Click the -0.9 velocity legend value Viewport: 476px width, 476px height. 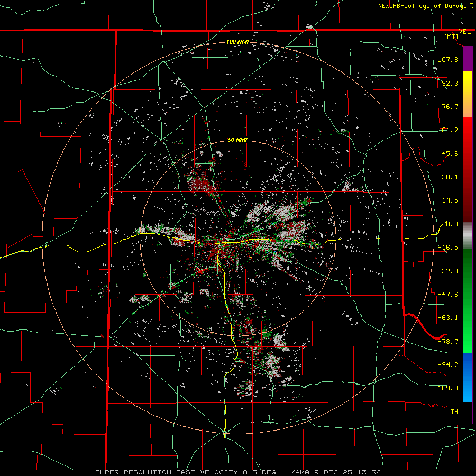tap(450, 224)
